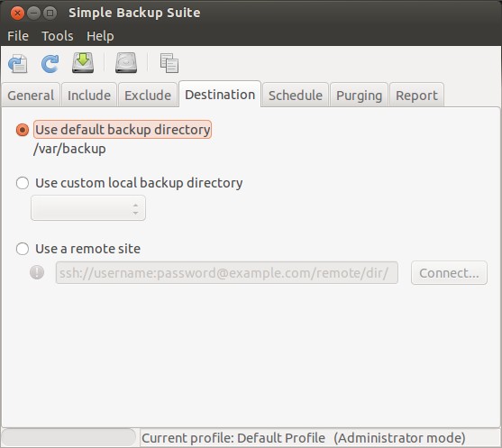This screenshot has width=502, height=448.
Task: Click the Connect... button
Action: tap(449, 273)
